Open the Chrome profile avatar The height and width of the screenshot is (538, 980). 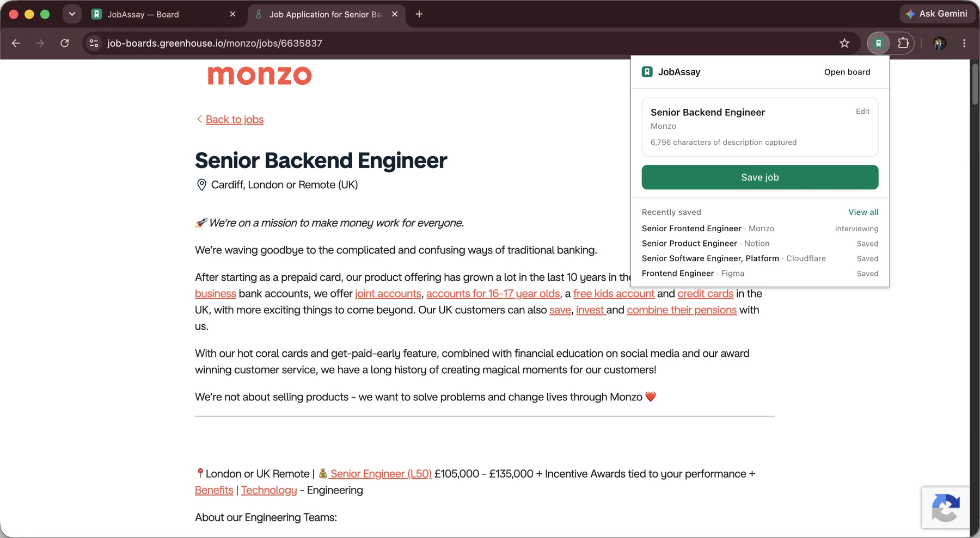(940, 43)
